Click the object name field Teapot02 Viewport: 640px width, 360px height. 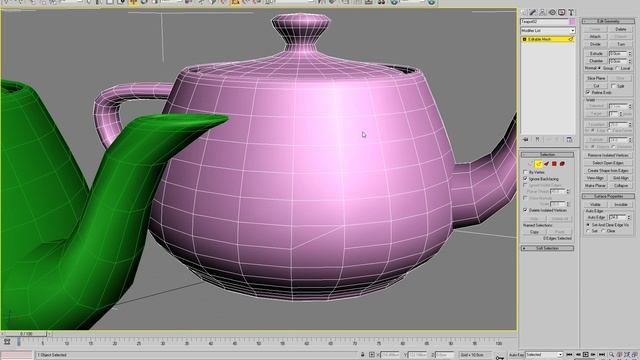[544, 22]
